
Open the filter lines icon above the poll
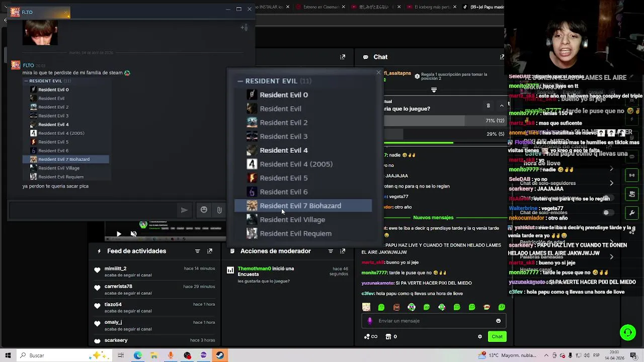coord(434,90)
